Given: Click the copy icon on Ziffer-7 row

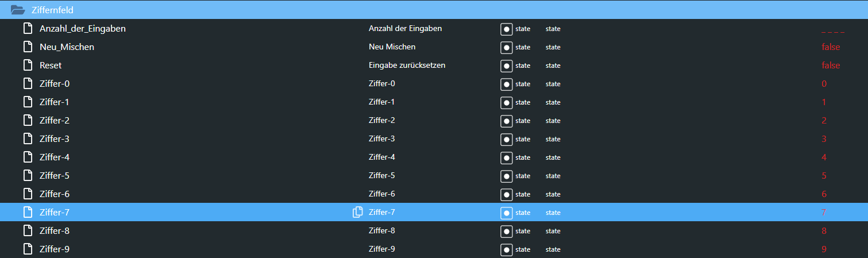Looking at the screenshot, I should tap(357, 213).
